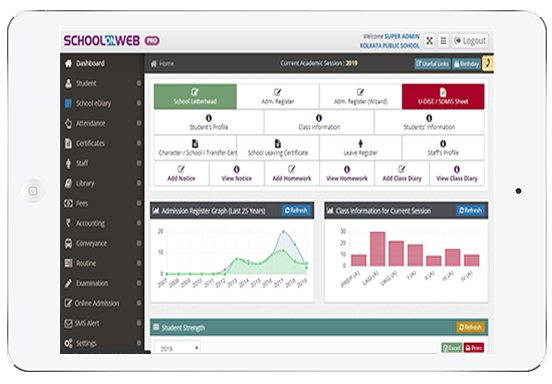Open School Letterhead green tile

tap(195, 96)
